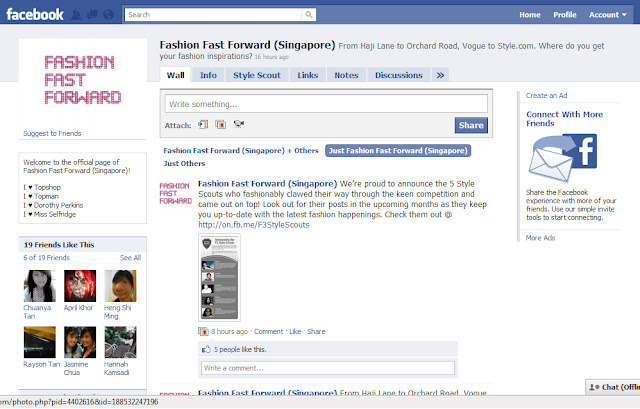This screenshot has width=640, height=409.
Task: Click the 19 Friends Like This header
Action: point(59,245)
